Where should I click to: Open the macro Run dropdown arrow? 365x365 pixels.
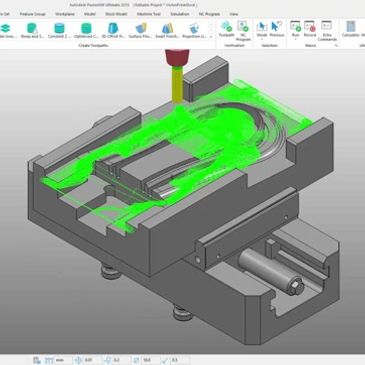pos(295,39)
